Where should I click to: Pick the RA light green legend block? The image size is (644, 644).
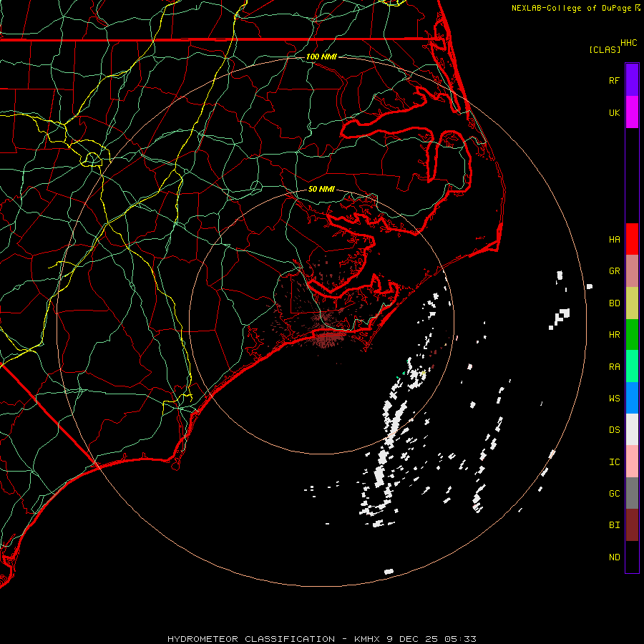(632, 366)
